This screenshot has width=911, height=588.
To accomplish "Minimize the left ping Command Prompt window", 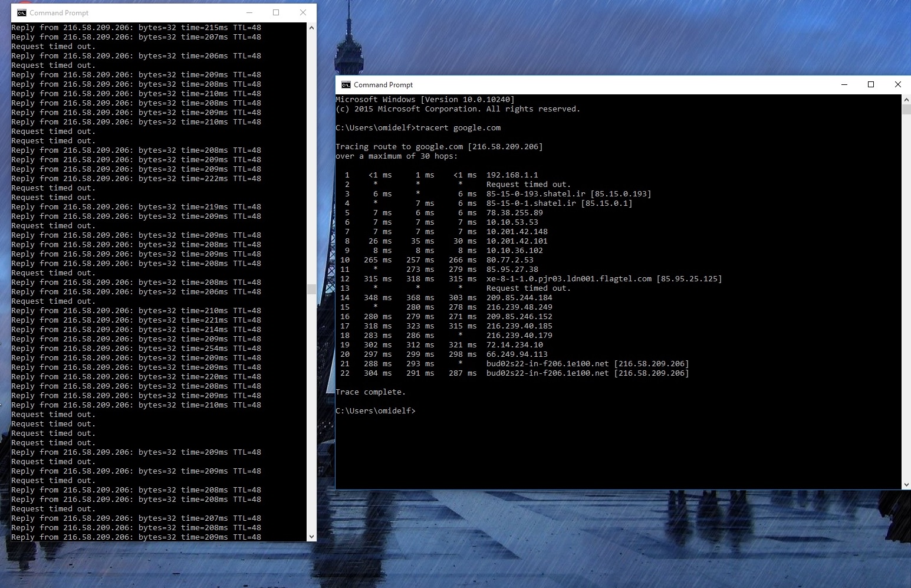I will click(249, 12).
